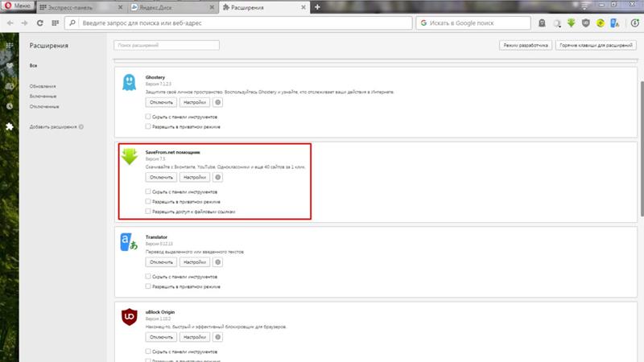Check Ghostery 'Скрыть с панели инструментов'

point(148,117)
